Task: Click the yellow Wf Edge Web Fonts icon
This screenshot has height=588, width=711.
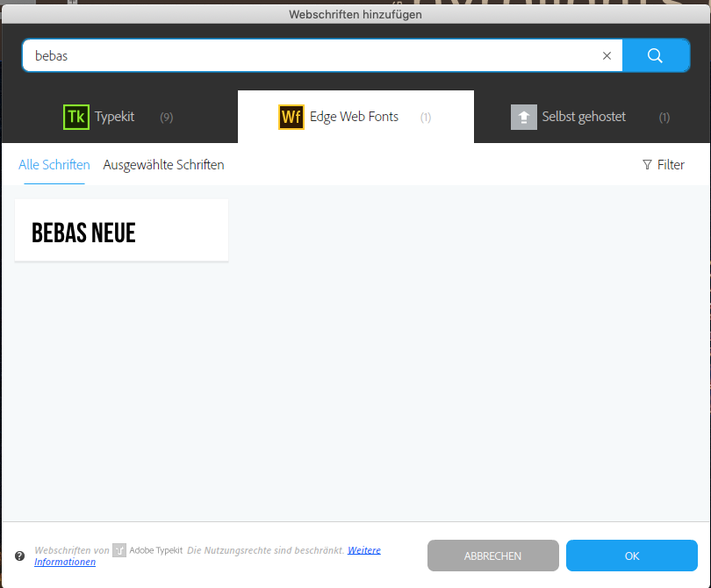Action: coord(291,117)
